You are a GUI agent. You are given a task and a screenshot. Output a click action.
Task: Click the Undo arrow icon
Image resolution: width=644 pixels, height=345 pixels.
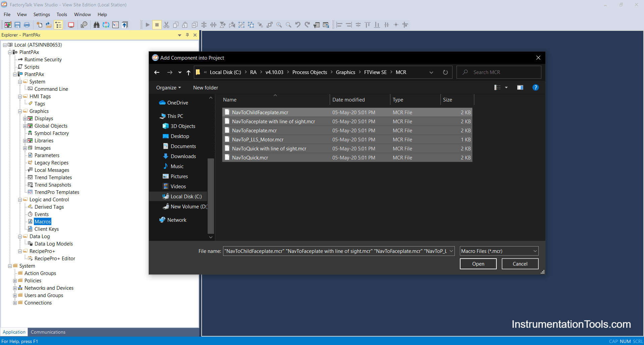pos(298,25)
